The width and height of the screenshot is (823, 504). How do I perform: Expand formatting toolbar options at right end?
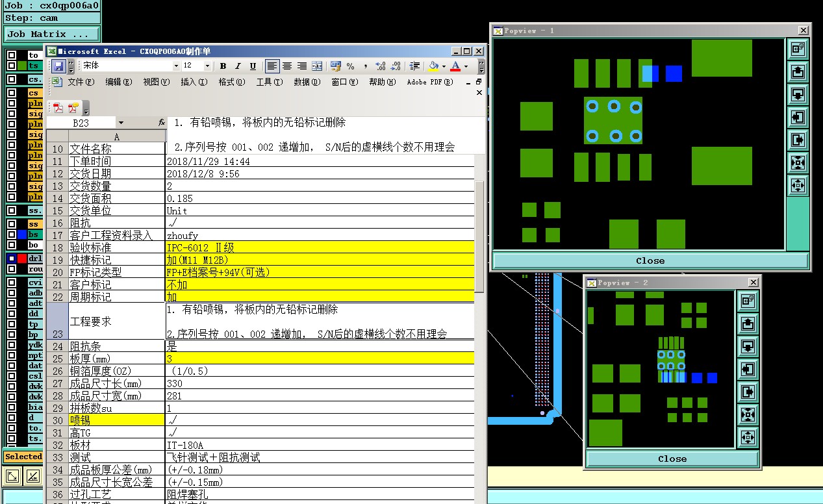(x=481, y=66)
